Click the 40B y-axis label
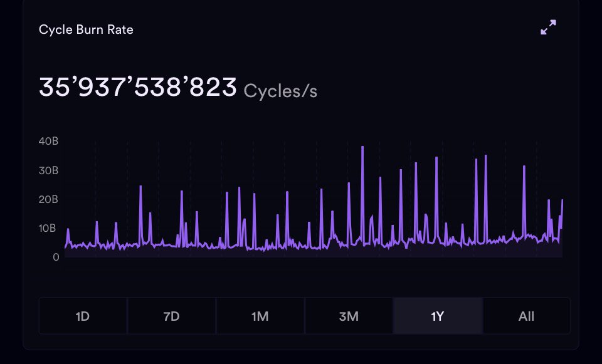The width and height of the screenshot is (602, 364). click(x=48, y=141)
